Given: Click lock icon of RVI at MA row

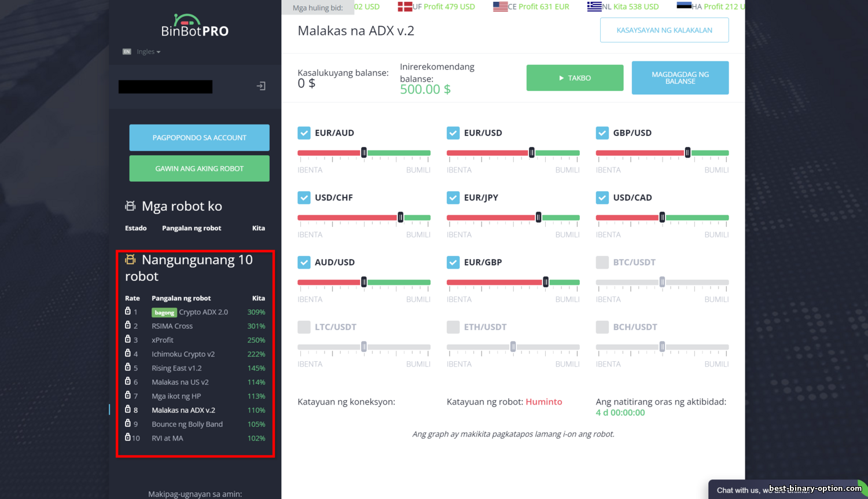Looking at the screenshot, I should tap(128, 437).
